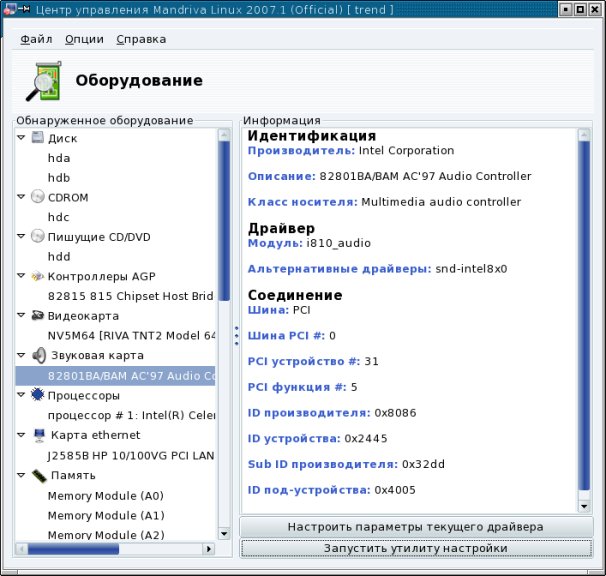The width and height of the screenshot is (606, 576).
Task: Click the Звуковая карта speaker icon
Action: tap(39, 355)
